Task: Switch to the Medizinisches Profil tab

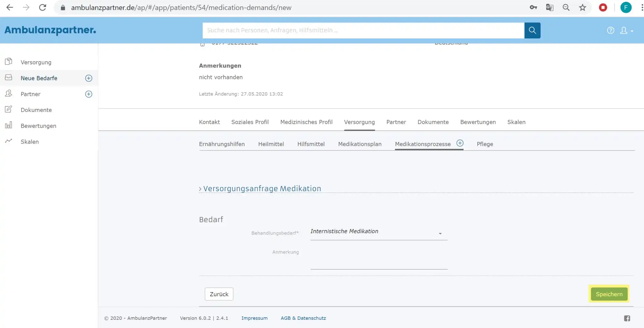Action: pyautogui.click(x=306, y=122)
